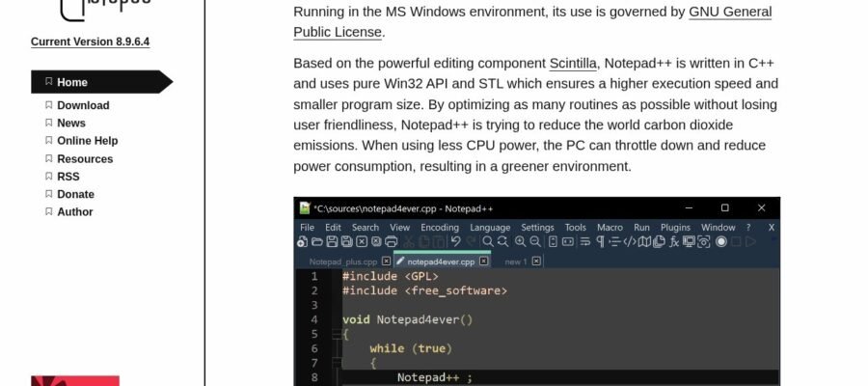This screenshot has width=868, height=386.
Task: Open the Author sidebar link
Action: (x=74, y=212)
